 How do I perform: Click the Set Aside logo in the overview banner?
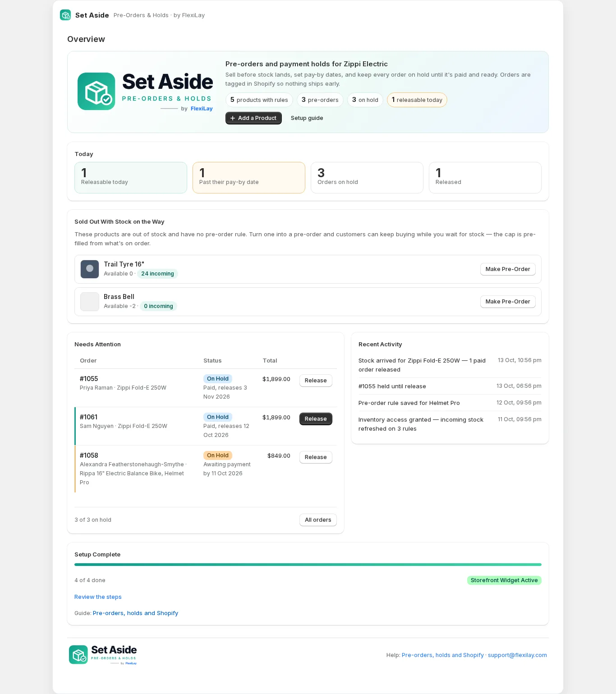(145, 92)
